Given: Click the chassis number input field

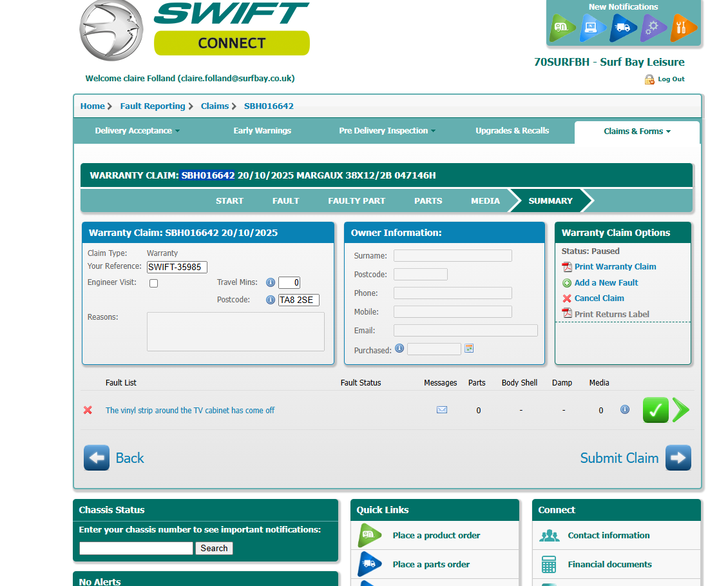Looking at the screenshot, I should [x=136, y=548].
